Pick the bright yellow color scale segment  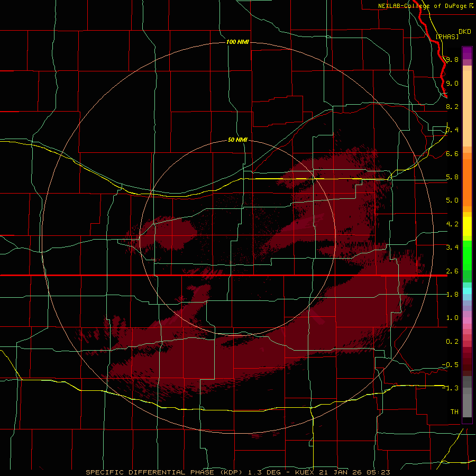(x=467, y=226)
